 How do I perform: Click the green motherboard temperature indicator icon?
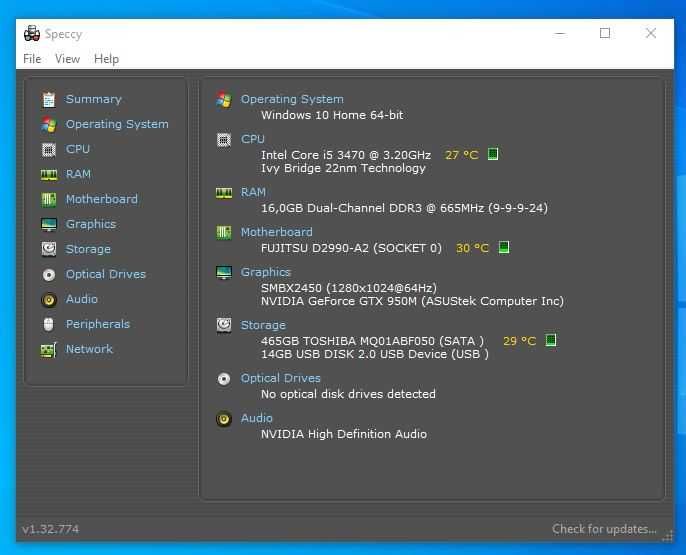[504, 247]
